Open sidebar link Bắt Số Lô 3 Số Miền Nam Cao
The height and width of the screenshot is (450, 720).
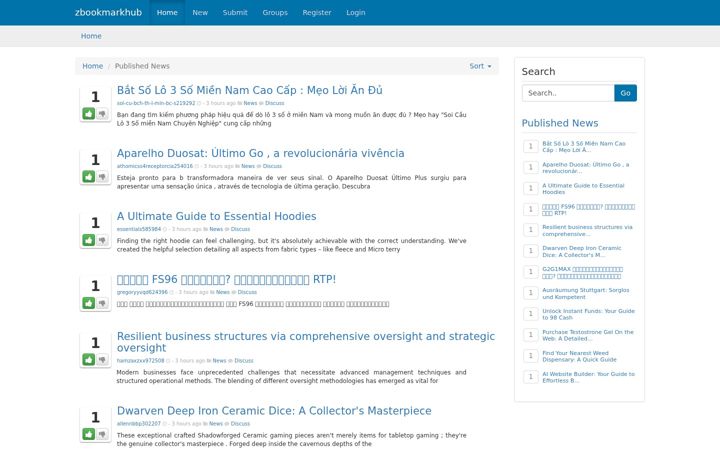[x=584, y=146]
